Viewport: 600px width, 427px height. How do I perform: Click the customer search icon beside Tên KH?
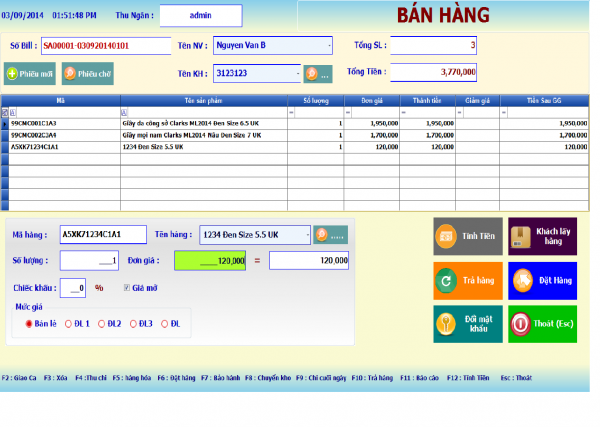(318, 73)
